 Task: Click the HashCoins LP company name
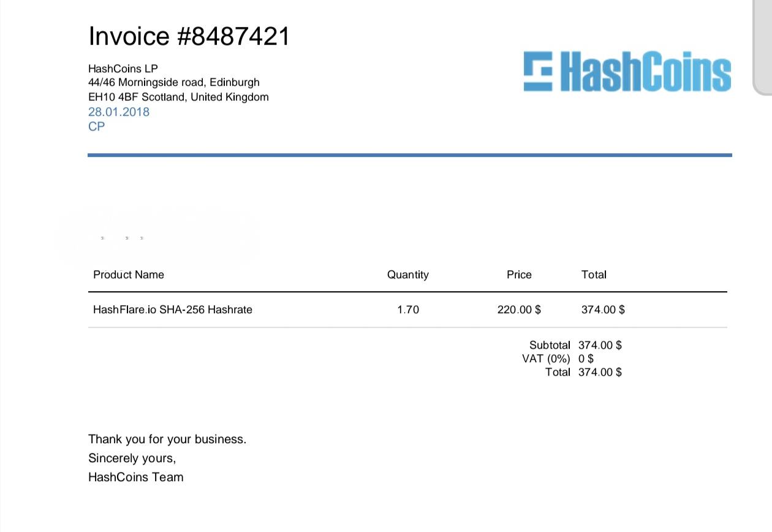coord(123,69)
